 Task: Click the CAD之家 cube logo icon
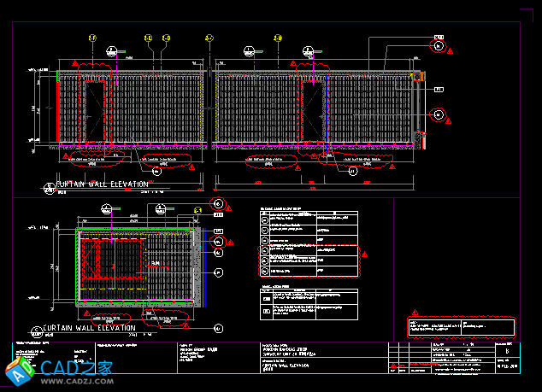pos(18,370)
